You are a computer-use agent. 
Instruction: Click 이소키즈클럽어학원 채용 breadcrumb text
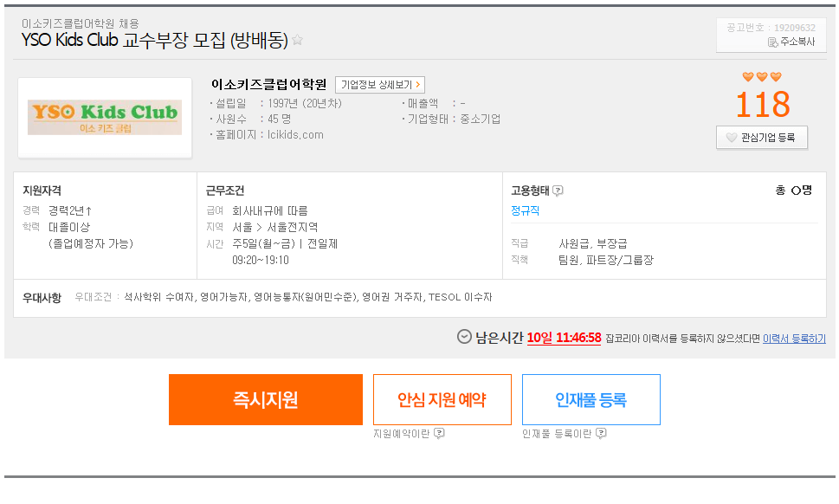coord(81,23)
